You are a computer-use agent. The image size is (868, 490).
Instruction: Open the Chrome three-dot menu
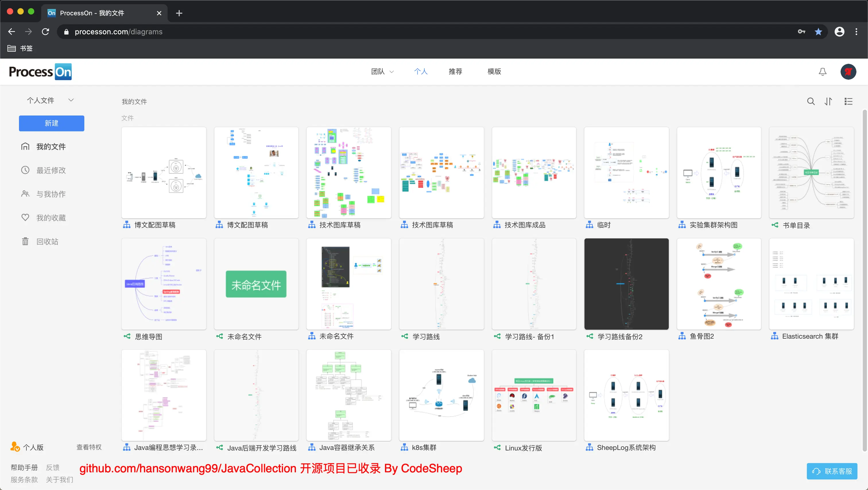click(856, 32)
